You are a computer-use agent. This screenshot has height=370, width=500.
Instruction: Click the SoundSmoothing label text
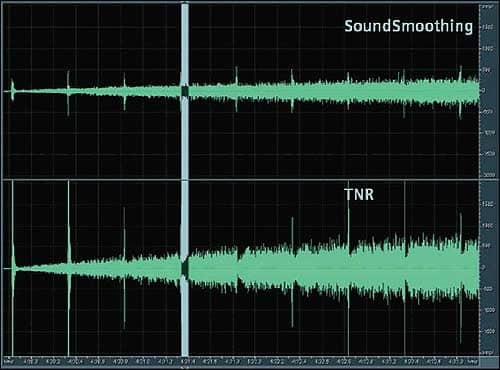(x=408, y=27)
